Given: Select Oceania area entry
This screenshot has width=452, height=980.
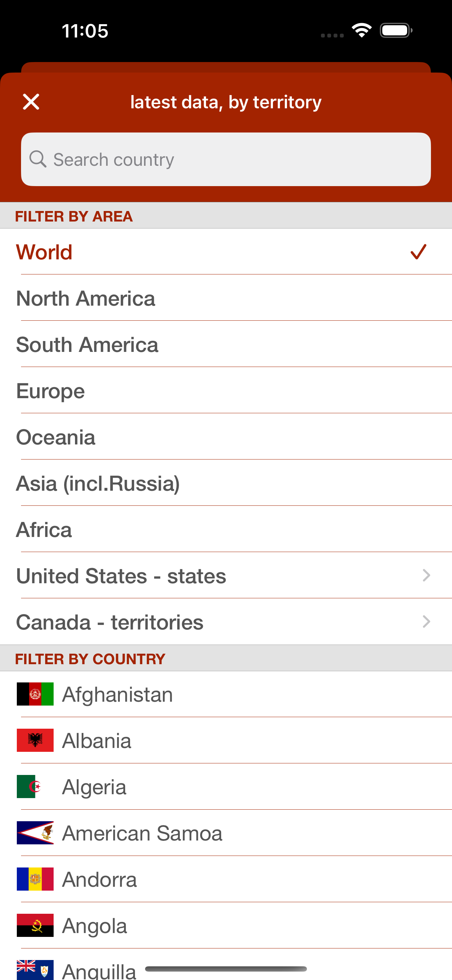Looking at the screenshot, I should point(226,437).
